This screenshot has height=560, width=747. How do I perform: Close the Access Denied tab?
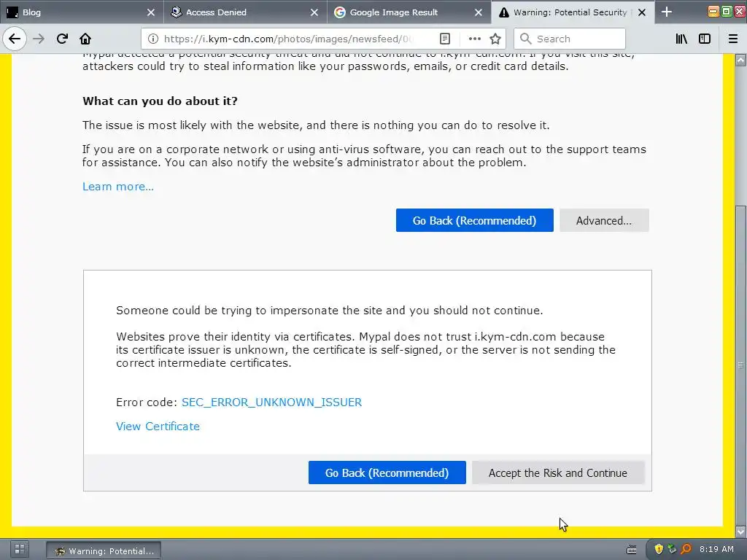click(x=314, y=12)
